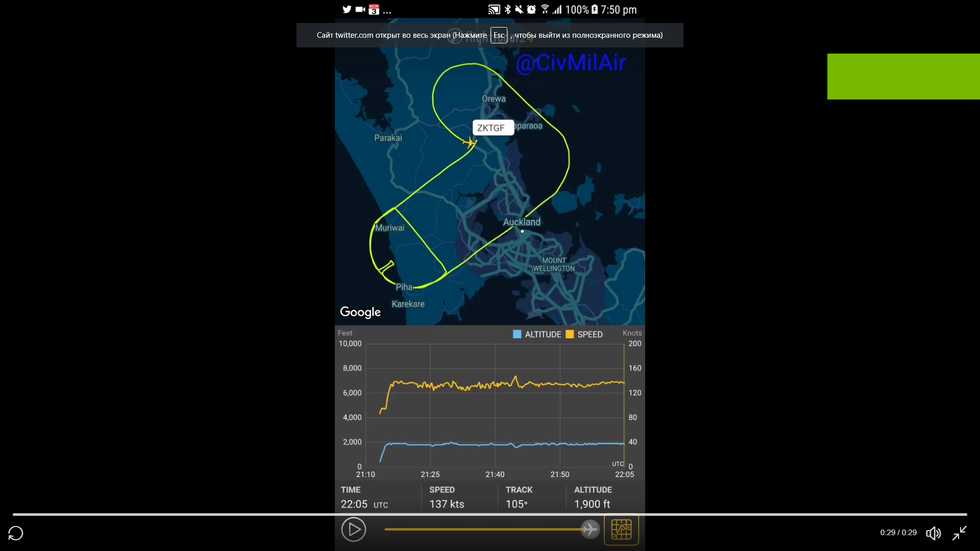Click the ZKTGF aircraft label
The height and width of the screenshot is (551, 980).
point(493,128)
